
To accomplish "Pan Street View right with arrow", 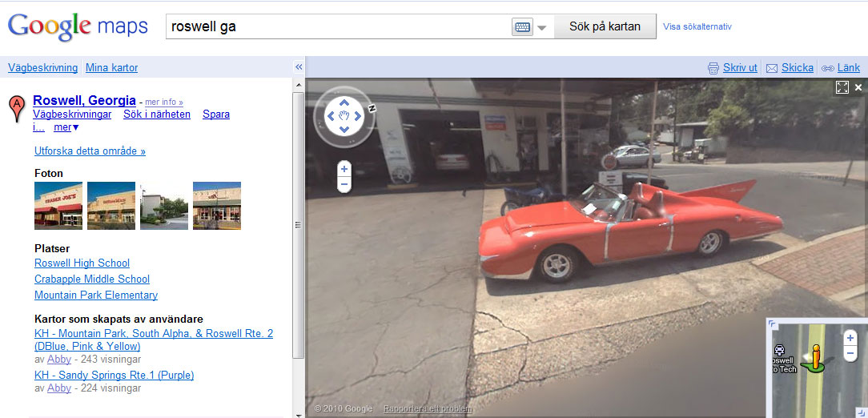I will tap(358, 116).
